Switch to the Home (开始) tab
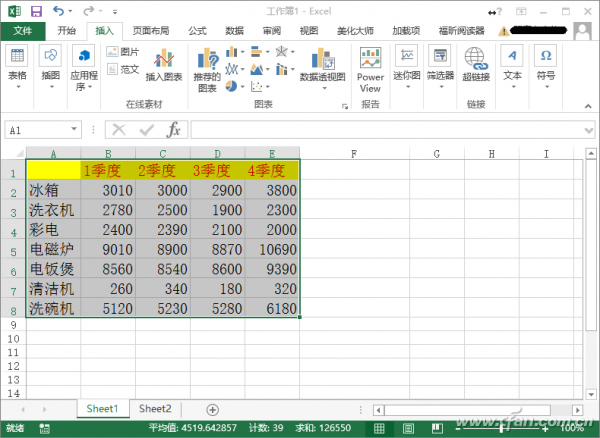 coord(67,31)
